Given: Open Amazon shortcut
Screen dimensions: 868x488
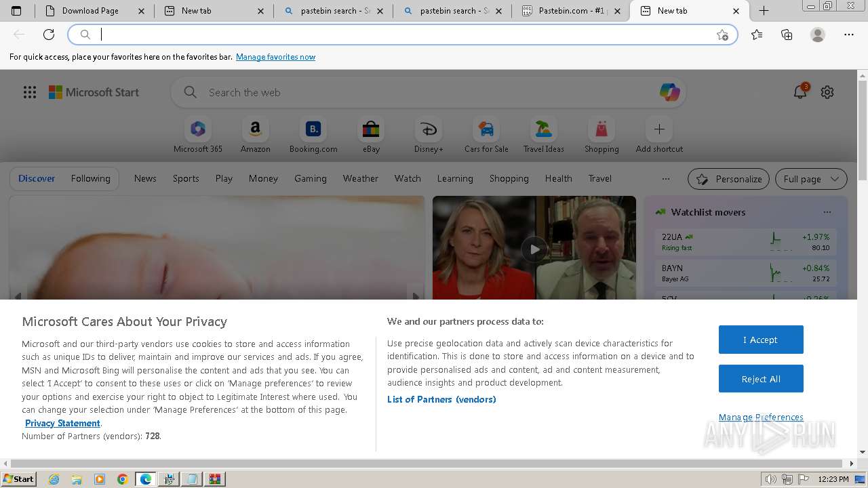Looking at the screenshot, I should 255,135.
